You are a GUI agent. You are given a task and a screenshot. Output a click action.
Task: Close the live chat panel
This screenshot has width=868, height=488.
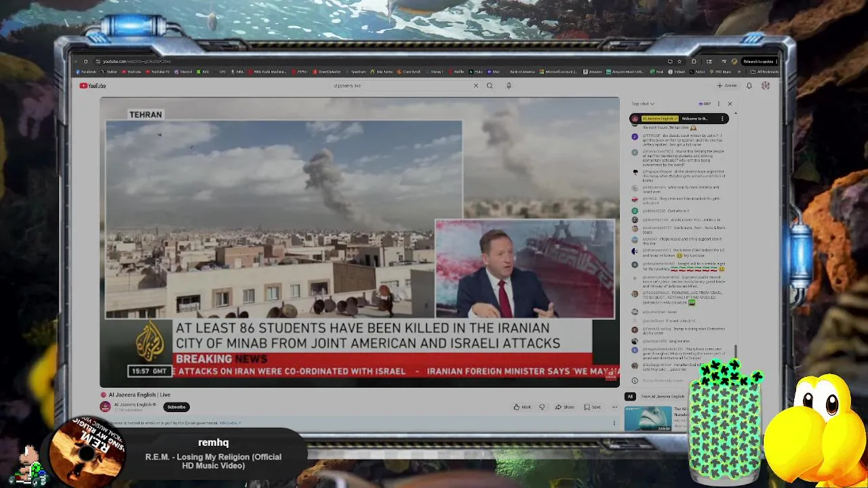coord(730,104)
